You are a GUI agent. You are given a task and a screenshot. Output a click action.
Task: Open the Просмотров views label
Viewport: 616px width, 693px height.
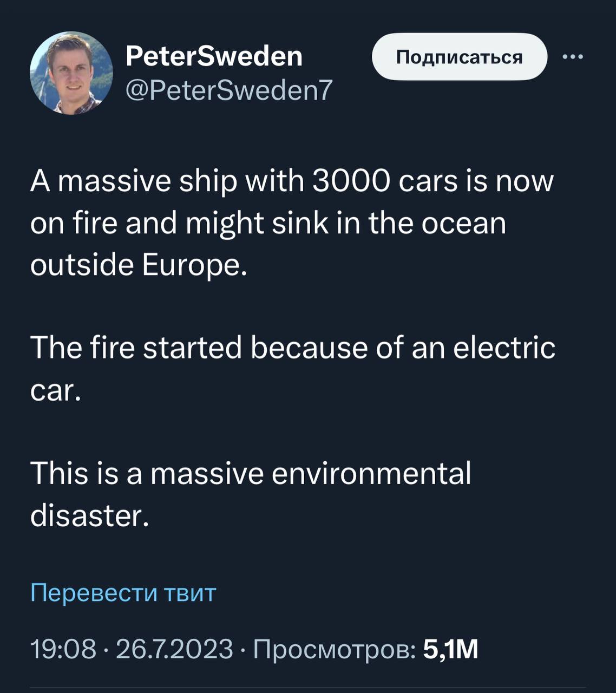tap(335, 649)
